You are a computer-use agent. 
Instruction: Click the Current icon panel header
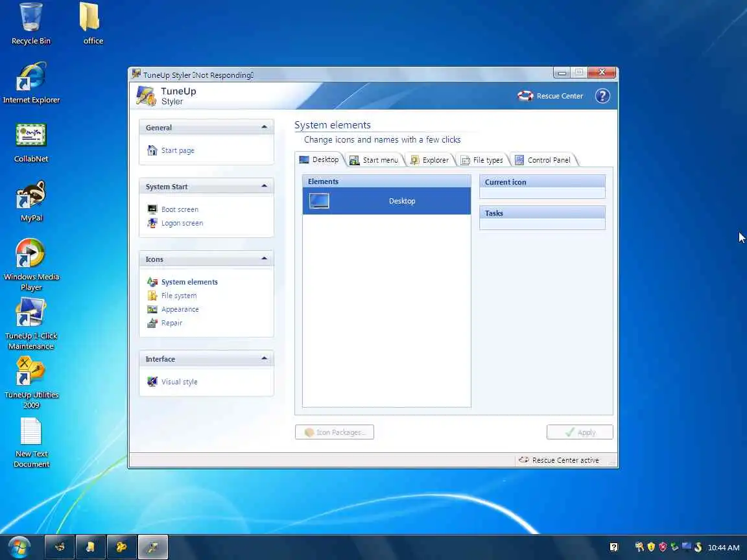[542, 182]
